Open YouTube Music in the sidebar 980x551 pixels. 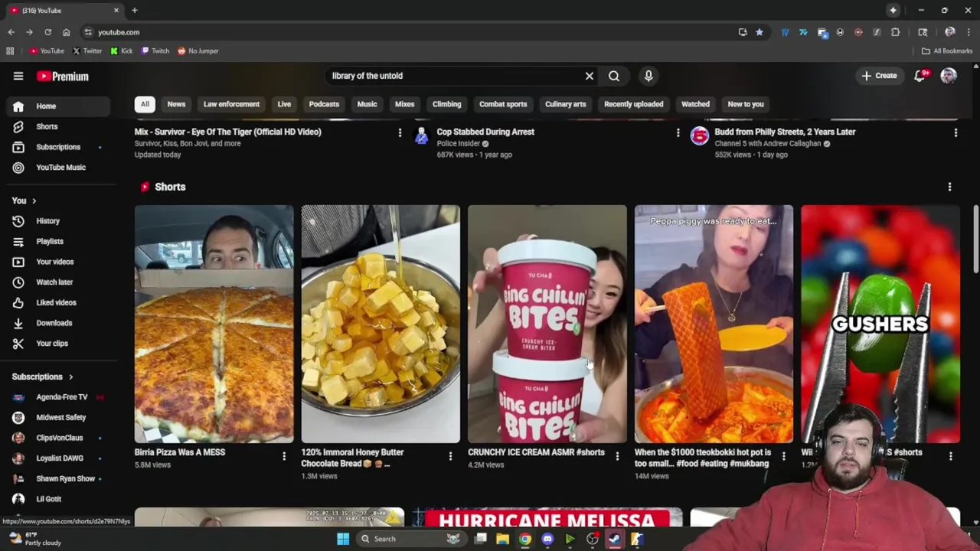60,167
